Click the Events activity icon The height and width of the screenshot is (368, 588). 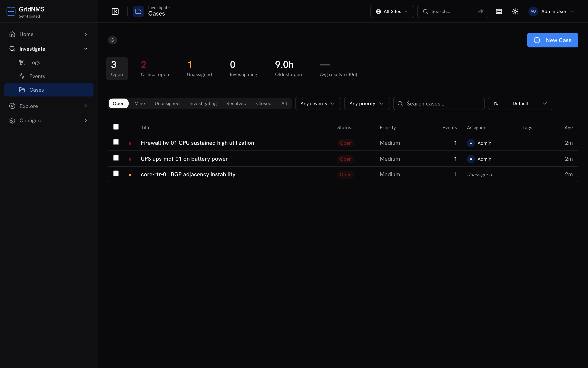pos(22,76)
